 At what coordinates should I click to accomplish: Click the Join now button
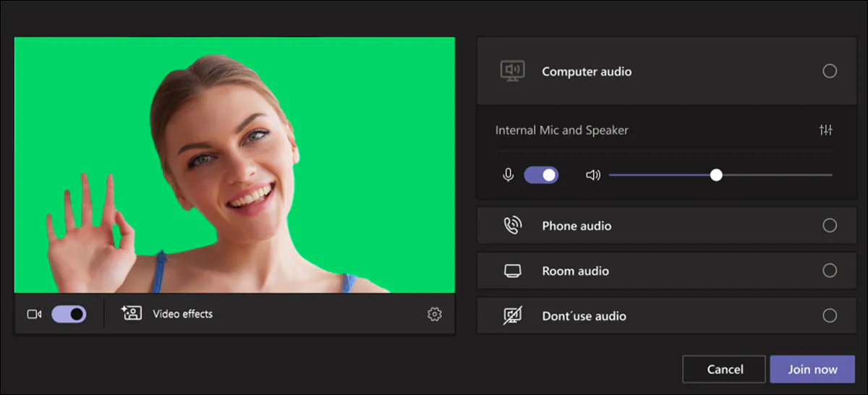(x=812, y=369)
